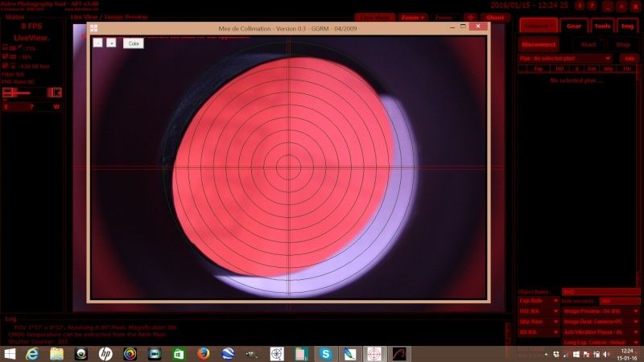Open the AV dropdown
The height and width of the screenshot is (362, 644).
539,332
